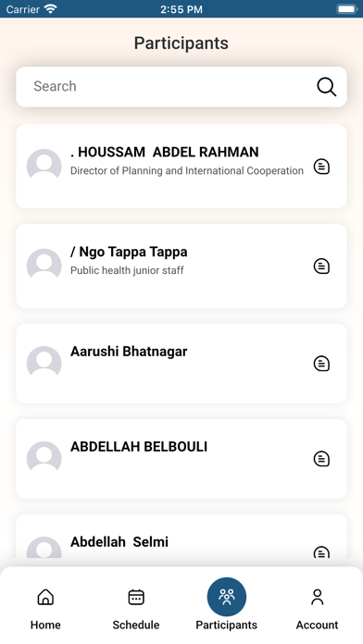363x644 pixels.
Task: Open the Aarushi Bhatnagar participant card
Action: 181,364
